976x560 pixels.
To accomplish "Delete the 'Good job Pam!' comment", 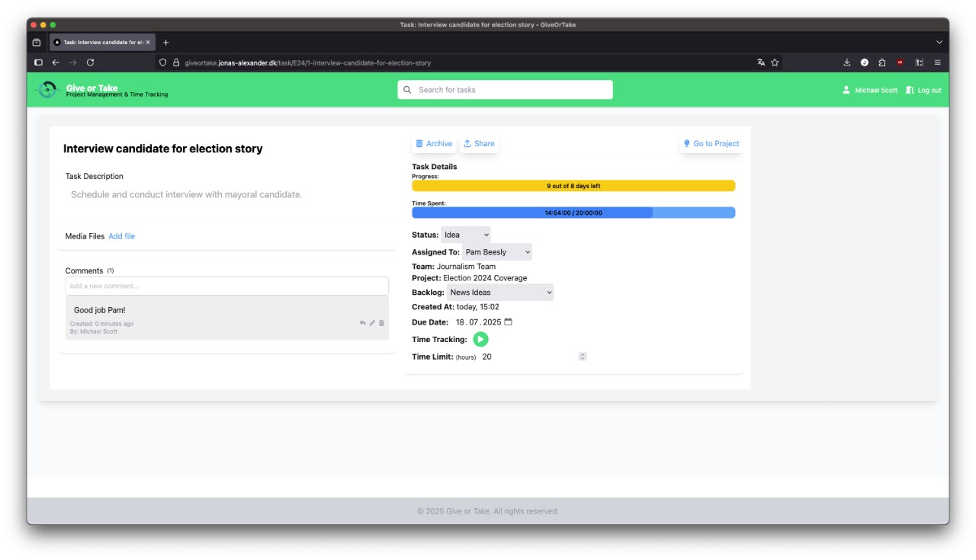I will point(382,323).
